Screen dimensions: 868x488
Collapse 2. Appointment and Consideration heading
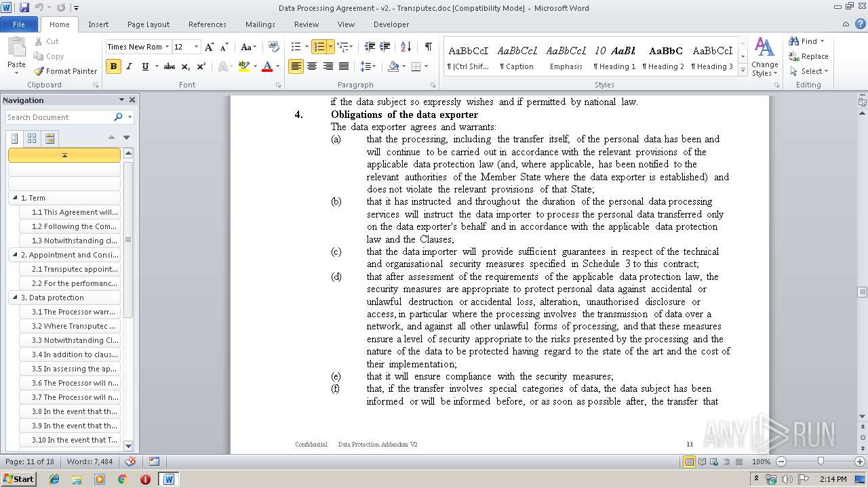pyautogui.click(x=16, y=255)
